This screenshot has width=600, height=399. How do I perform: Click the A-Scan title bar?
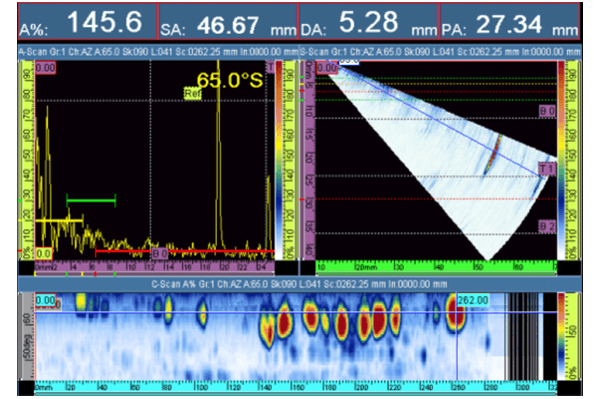158,52
